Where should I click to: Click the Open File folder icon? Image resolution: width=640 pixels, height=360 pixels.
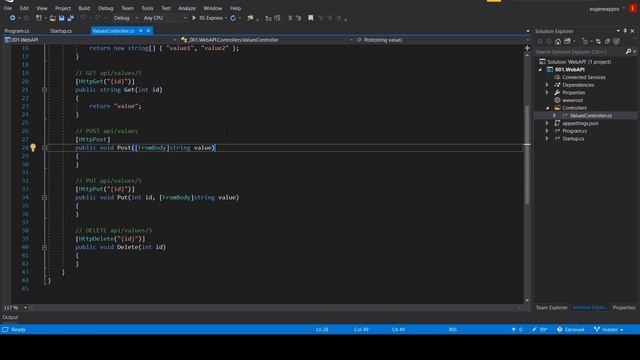tap(52, 18)
